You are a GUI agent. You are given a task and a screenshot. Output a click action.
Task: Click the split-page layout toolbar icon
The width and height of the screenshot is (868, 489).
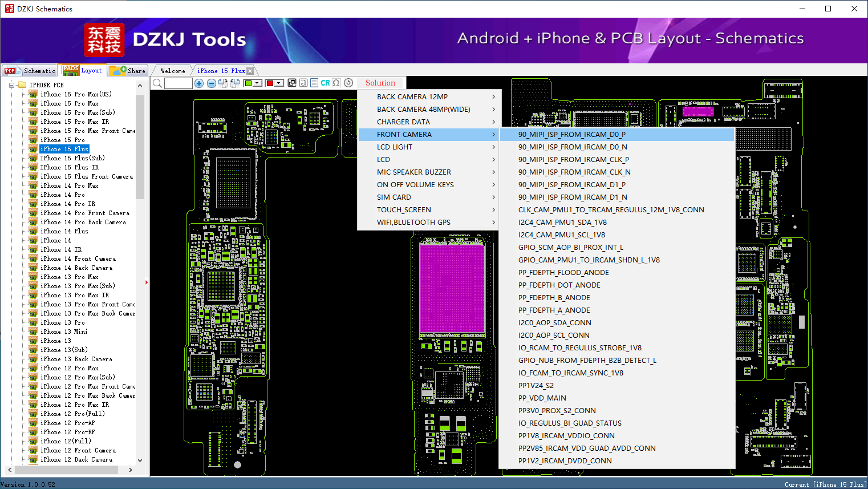pyautogui.click(x=314, y=83)
